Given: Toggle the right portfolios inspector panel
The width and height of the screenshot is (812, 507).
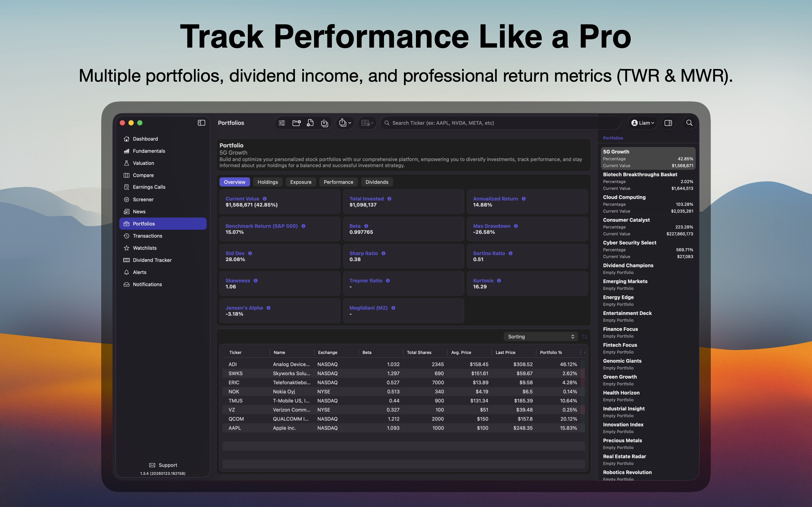Looking at the screenshot, I should (x=668, y=123).
